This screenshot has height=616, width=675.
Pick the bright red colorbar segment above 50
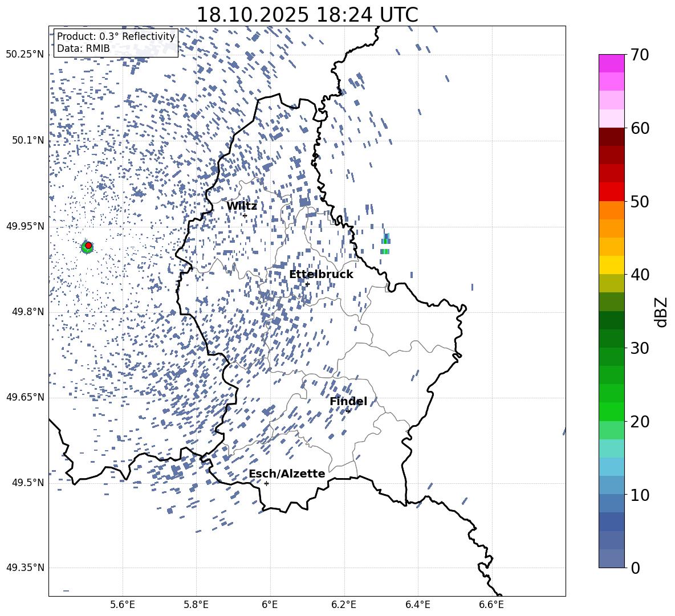coord(612,191)
